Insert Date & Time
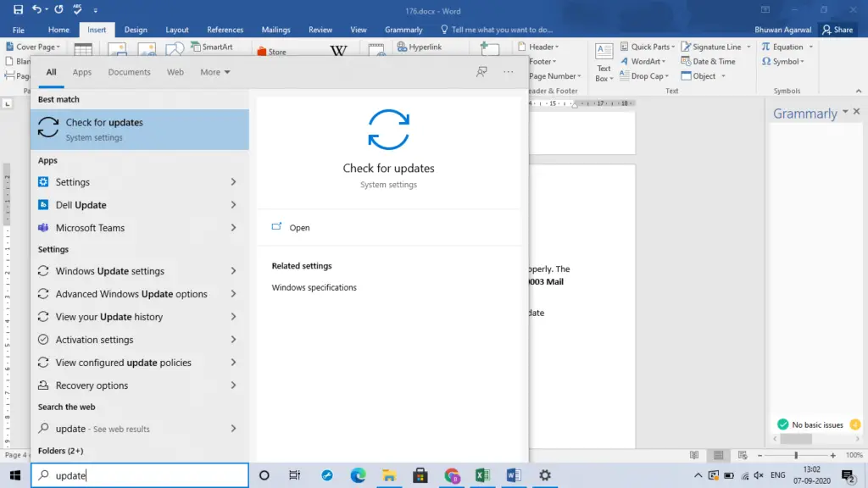Image resolution: width=868 pixels, height=488 pixels. 708,61
